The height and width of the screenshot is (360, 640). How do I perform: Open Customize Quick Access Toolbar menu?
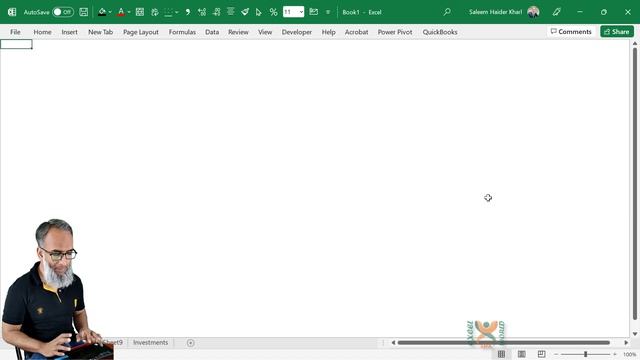coord(328,12)
